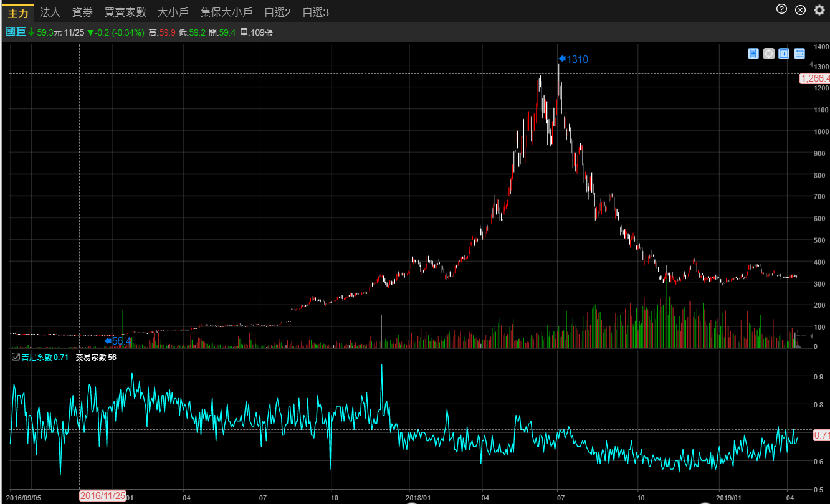This screenshot has height=504, width=830.
Task: Switch to the 法人 tab
Action: 50,12
